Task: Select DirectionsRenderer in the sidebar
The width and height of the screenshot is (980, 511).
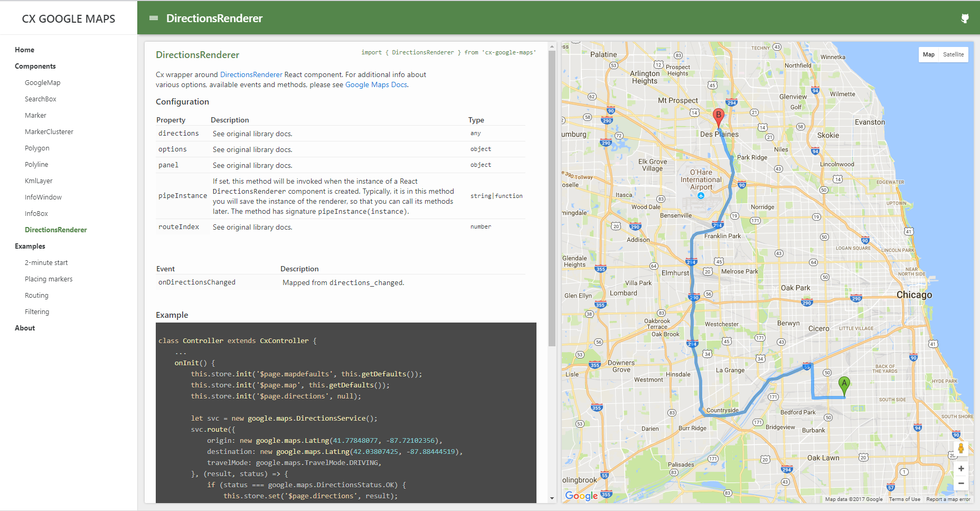Action: click(56, 230)
